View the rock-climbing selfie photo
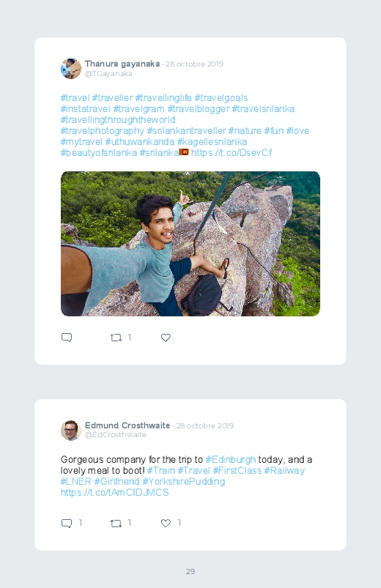The width and height of the screenshot is (381, 588). pyautogui.click(x=190, y=244)
